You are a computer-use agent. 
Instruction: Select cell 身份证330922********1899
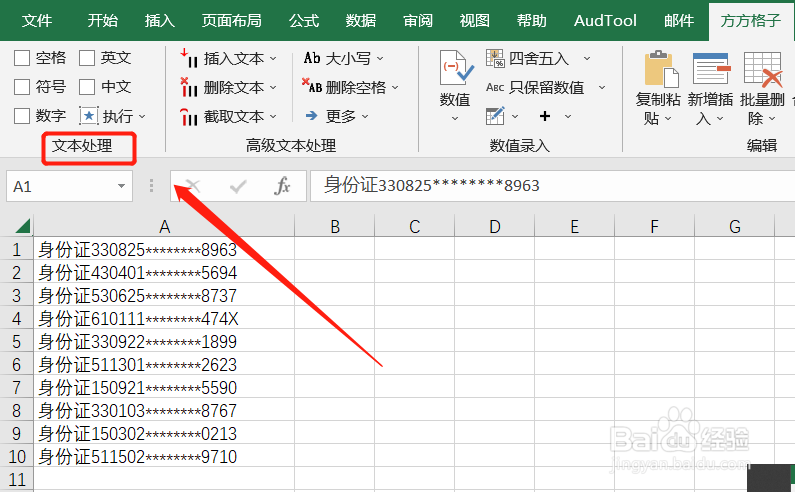click(164, 341)
